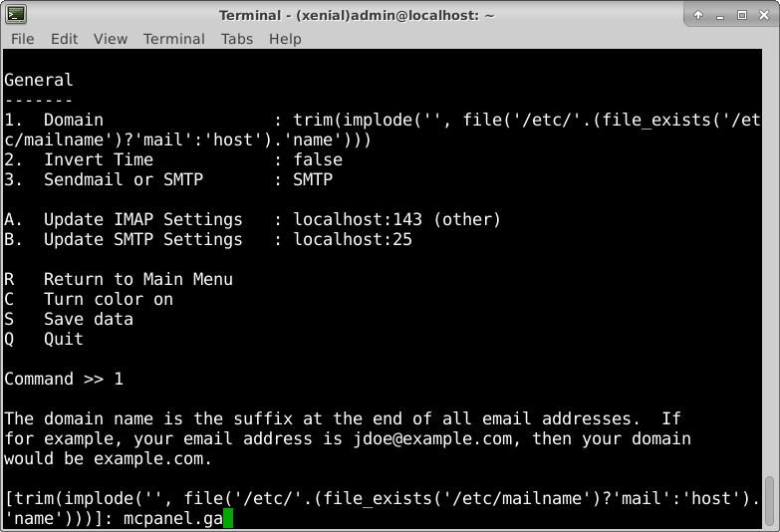The height and width of the screenshot is (532, 780).
Task: Open the Help menu
Action: coord(285,39)
